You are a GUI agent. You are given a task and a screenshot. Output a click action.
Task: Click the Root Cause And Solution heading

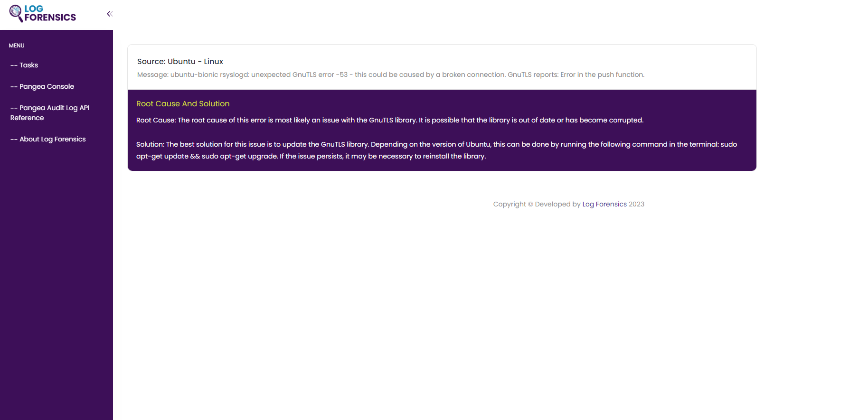[183, 103]
